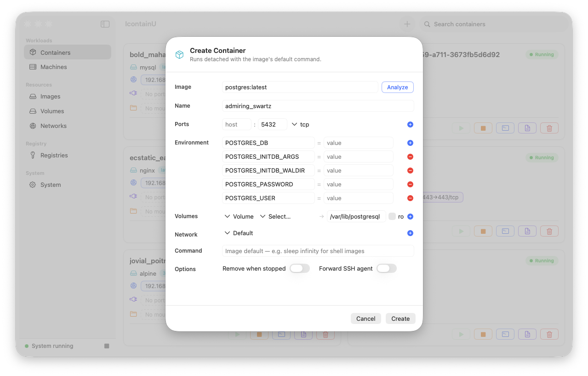
Task: Click the nginx image label
Action: click(x=147, y=170)
